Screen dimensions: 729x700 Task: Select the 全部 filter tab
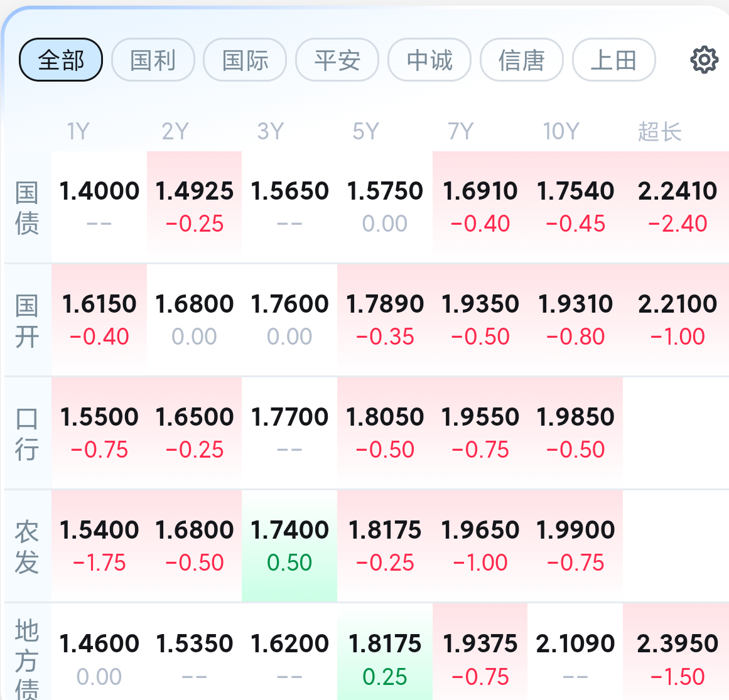tap(61, 60)
